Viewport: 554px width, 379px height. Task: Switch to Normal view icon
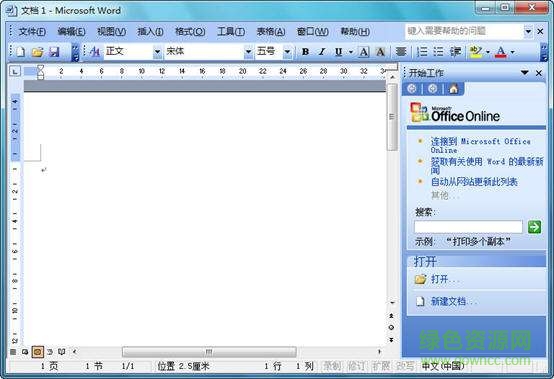coord(13,352)
